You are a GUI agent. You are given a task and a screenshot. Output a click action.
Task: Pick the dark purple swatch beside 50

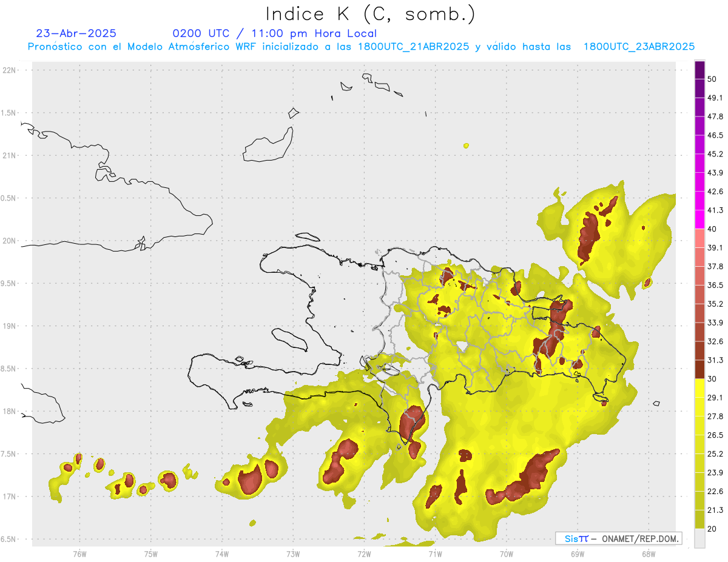point(699,70)
